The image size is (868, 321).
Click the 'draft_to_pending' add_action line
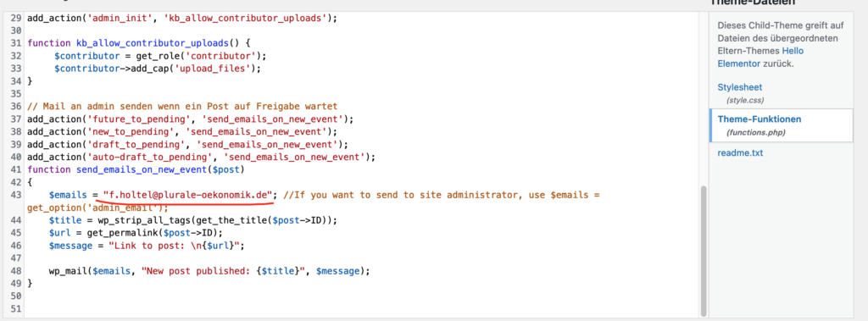pyautogui.click(x=187, y=145)
